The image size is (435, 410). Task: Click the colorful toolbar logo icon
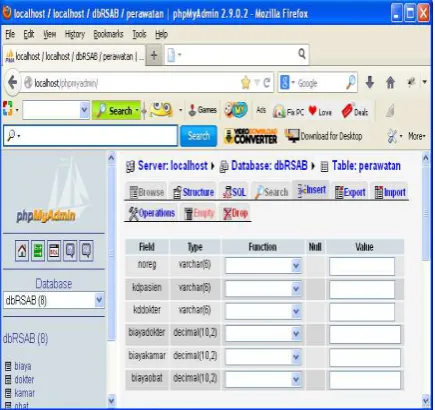tap(8, 109)
